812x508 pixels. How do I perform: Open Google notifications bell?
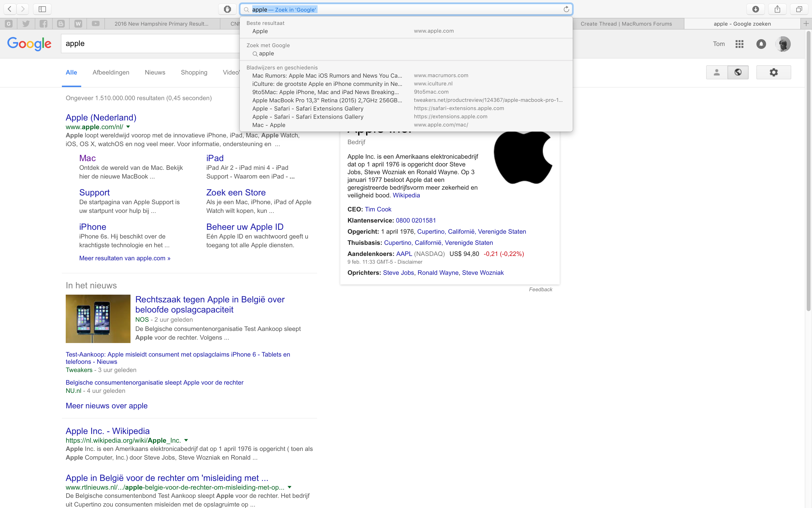[x=761, y=44]
